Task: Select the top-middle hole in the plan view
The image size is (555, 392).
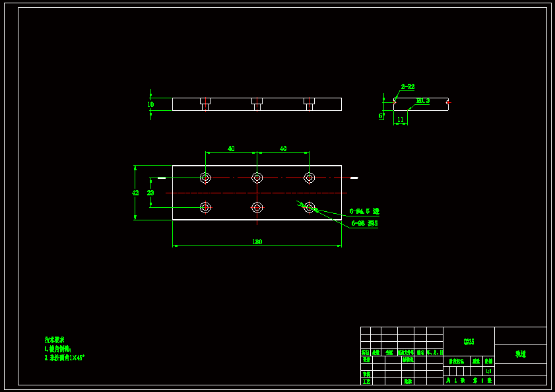Action: (x=257, y=178)
